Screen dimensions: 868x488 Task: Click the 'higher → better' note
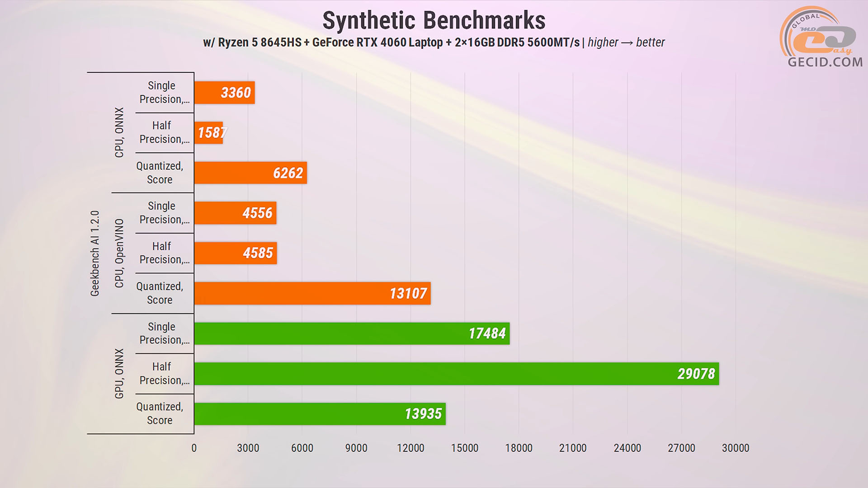[626, 42]
